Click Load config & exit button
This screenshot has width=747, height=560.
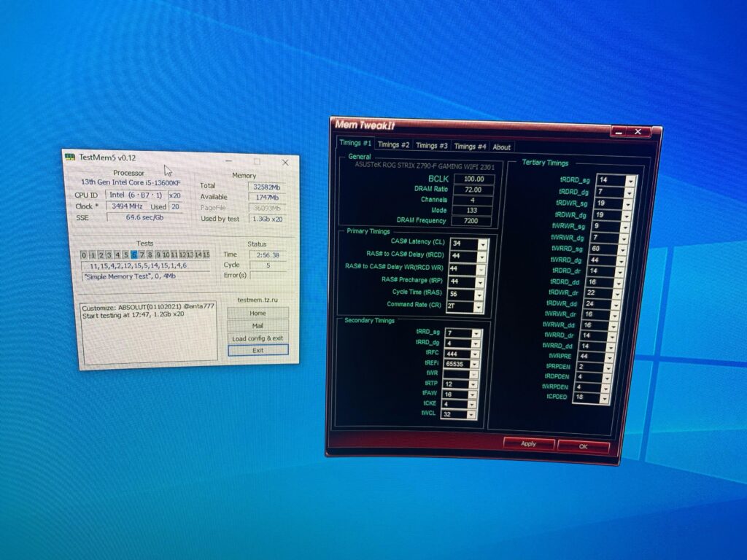[x=258, y=338]
